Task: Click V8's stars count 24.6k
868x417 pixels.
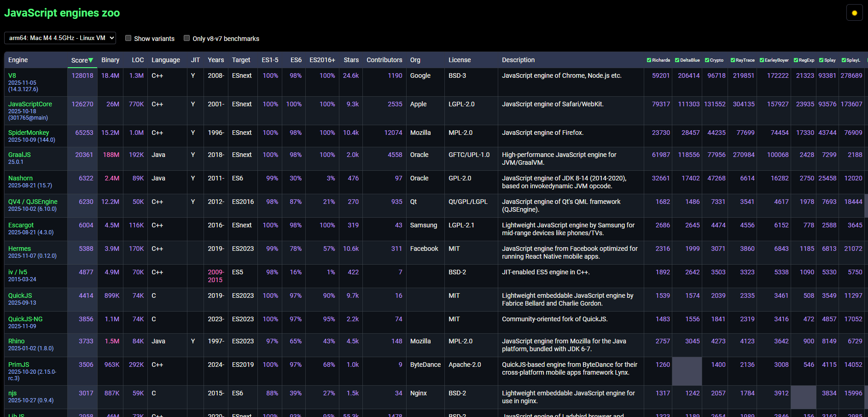Action: 351,75
